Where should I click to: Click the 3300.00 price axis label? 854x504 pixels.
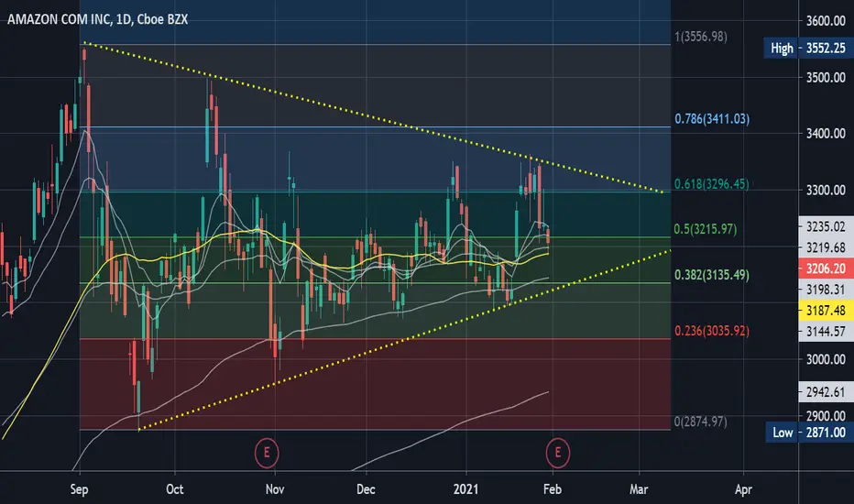click(826, 191)
